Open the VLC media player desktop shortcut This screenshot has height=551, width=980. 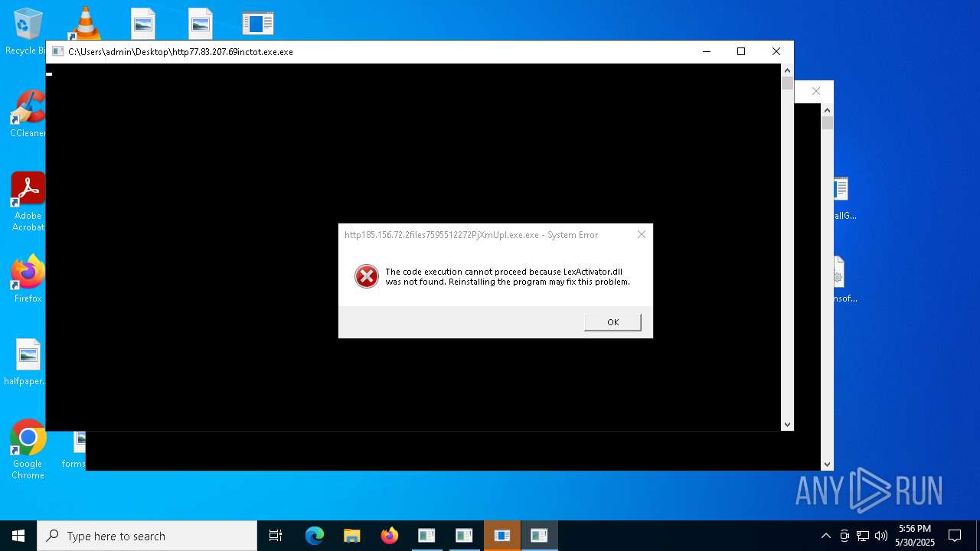[85, 23]
